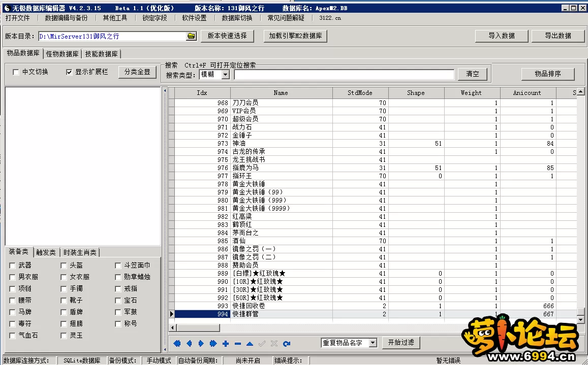Click the 分类全显 button
This screenshot has height=365, width=588.
pyautogui.click(x=137, y=72)
